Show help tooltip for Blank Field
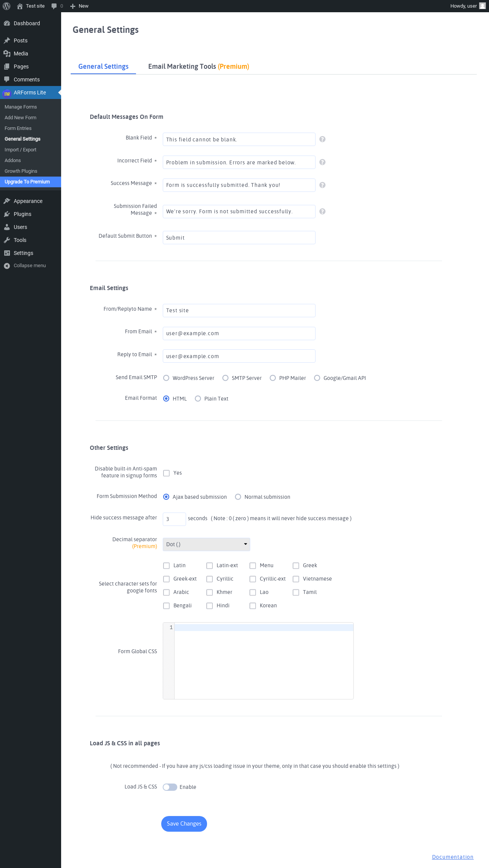The height and width of the screenshot is (868, 489). (x=322, y=139)
